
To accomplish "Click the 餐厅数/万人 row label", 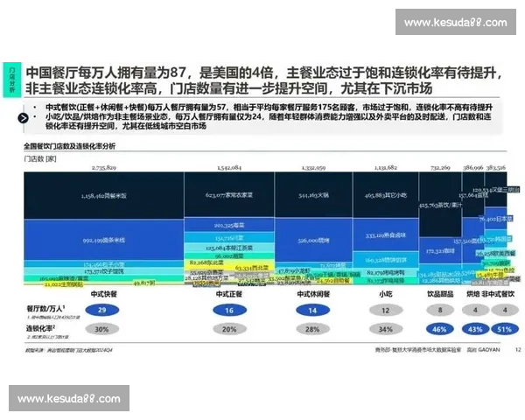I will pos(45,309).
